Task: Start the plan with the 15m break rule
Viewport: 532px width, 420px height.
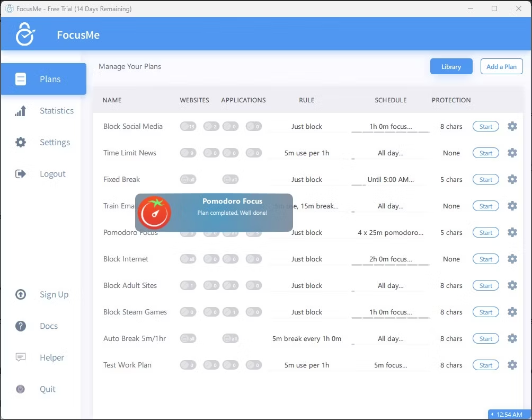Action: click(x=486, y=206)
